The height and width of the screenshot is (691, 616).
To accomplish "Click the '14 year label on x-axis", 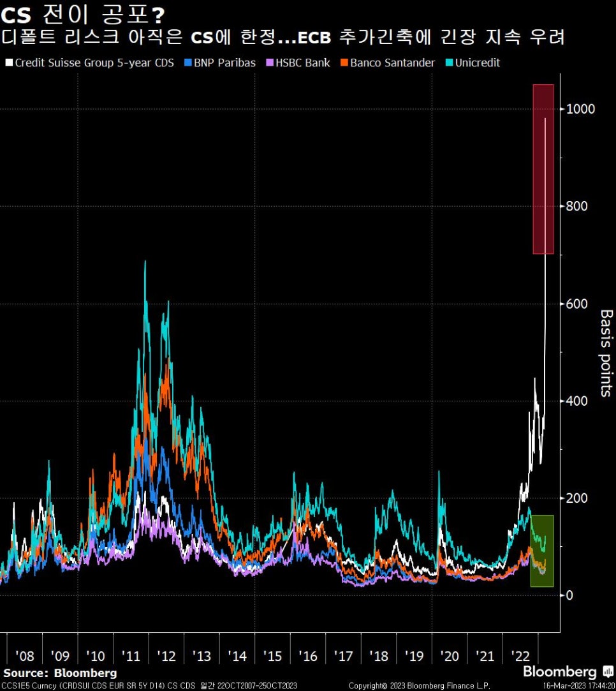I will pyautogui.click(x=237, y=656).
